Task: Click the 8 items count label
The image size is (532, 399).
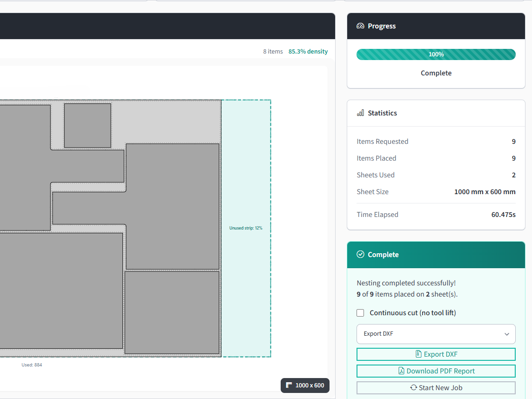Action: point(273,51)
